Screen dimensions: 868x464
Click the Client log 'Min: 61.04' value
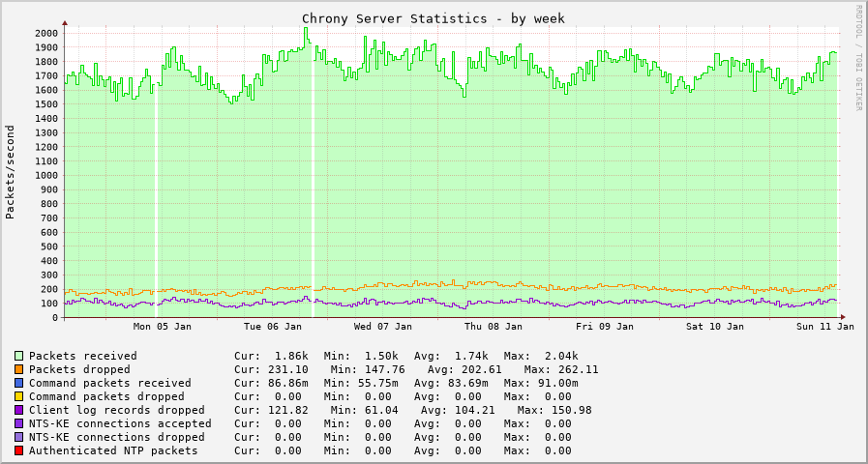(364, 410)
